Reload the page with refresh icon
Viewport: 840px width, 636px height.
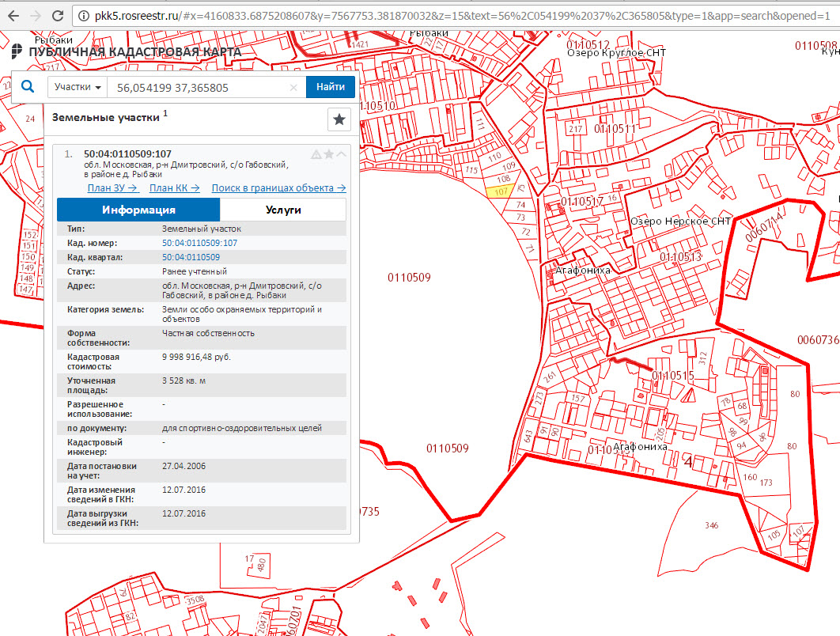58,16
